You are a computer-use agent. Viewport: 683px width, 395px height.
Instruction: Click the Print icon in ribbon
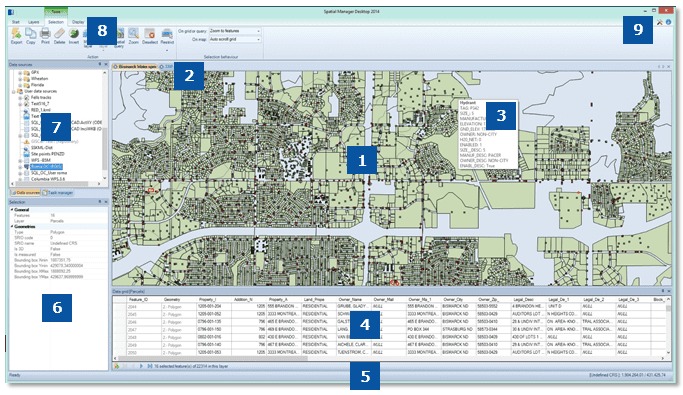click(45, 33)
